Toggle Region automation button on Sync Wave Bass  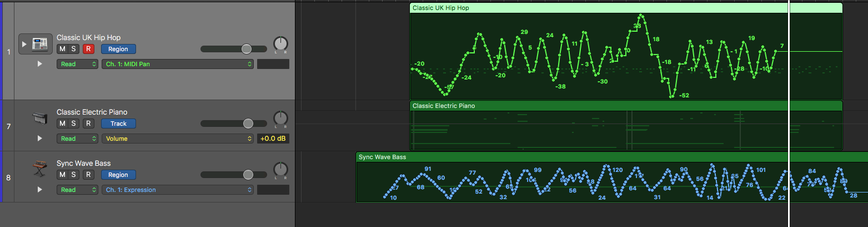click(x=118, y=175)
